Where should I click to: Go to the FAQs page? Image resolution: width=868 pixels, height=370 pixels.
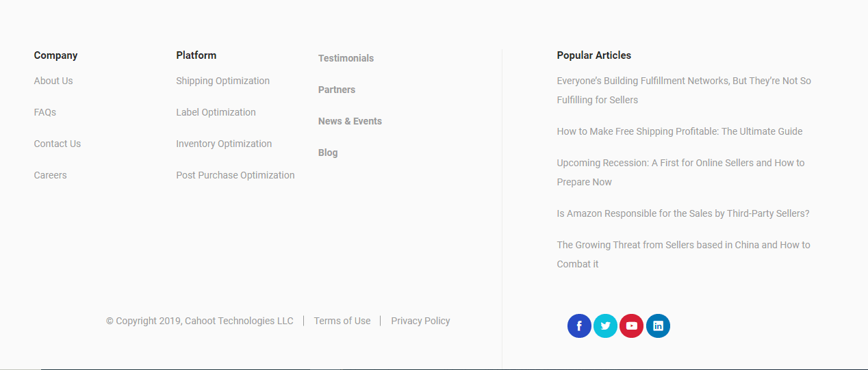[x=45, y=112]
